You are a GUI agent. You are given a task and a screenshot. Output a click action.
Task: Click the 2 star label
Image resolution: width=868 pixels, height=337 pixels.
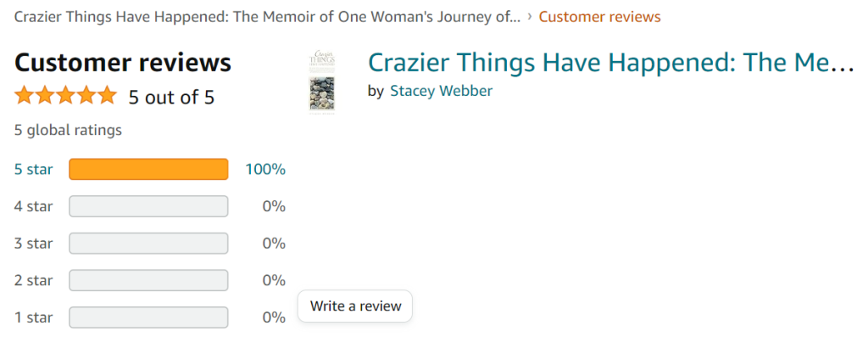(33, 280)
